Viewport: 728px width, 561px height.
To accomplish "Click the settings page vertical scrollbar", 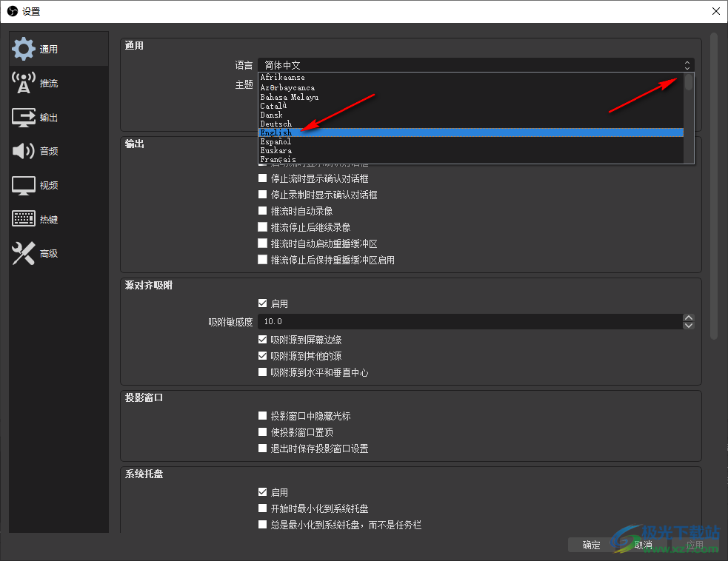I will pyautogui.click(x=714, y=186).
